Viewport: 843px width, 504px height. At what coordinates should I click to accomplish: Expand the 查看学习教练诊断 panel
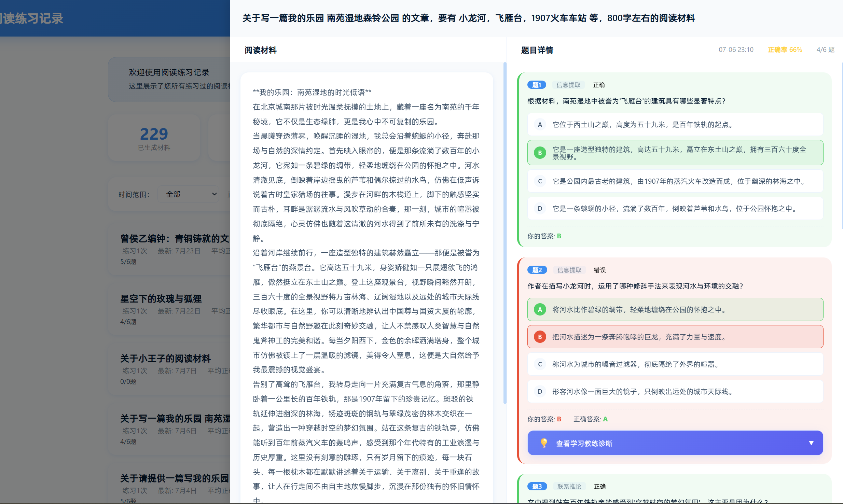675,443
